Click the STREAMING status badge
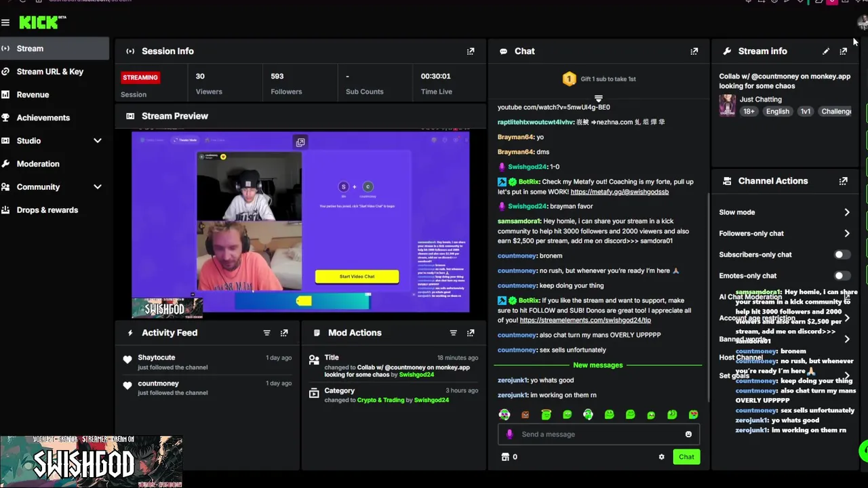Screen dimensions: 868x488 140,77
